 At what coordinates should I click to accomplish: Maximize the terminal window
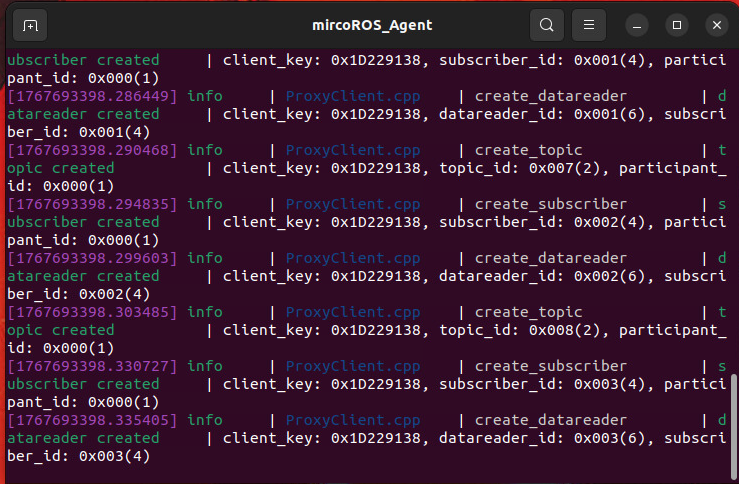[677, 25]
